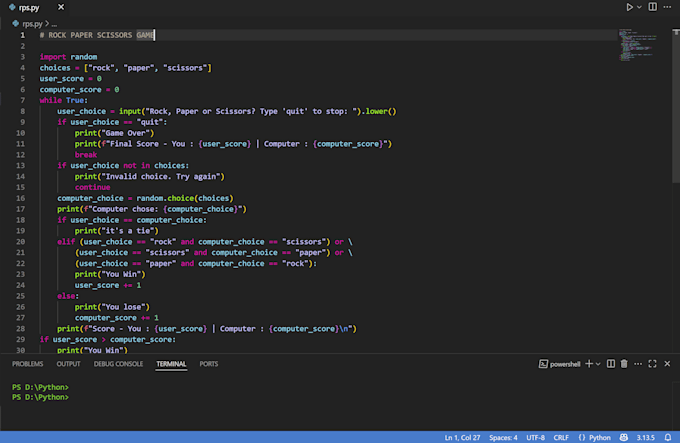The width and height of the screenshot is (680, 443).
Task: Run the Python file with play icon
Action: click(629, 7)
